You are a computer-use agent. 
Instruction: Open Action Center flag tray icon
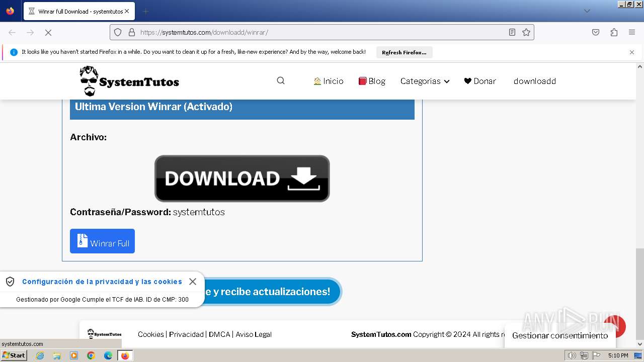point(596,355)
